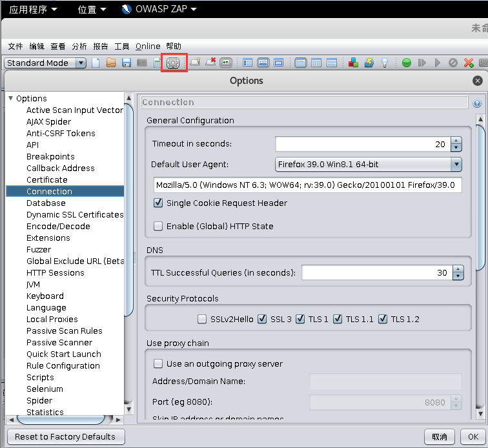
Task: Click the 取消 cancel button
Action: click(x=440, y=436)
